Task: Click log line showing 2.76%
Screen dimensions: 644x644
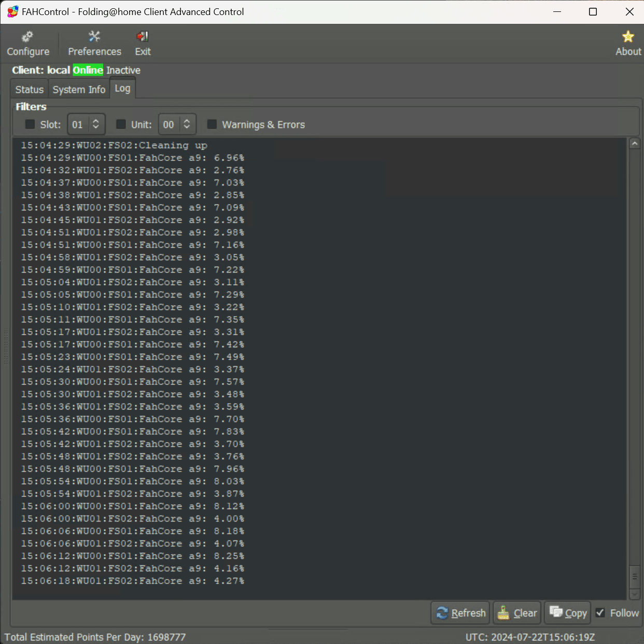Action: [133, 170]
